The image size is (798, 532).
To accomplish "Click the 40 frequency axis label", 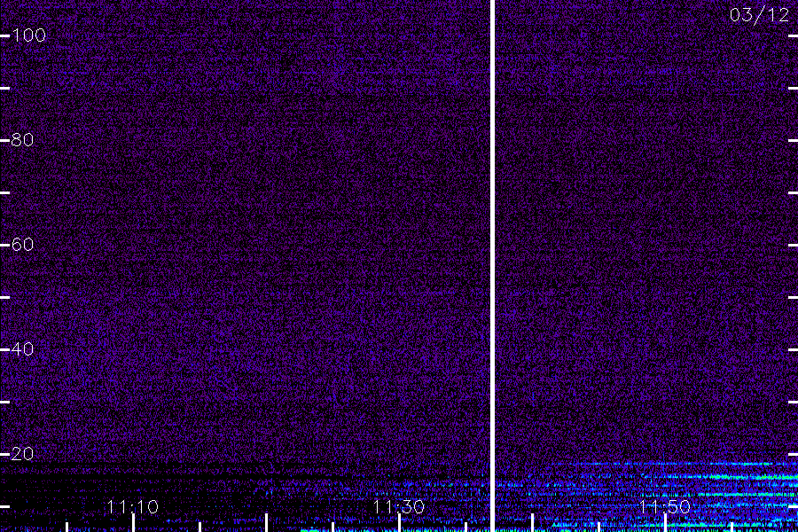I will pyautogui.click(x=22, y=348).
